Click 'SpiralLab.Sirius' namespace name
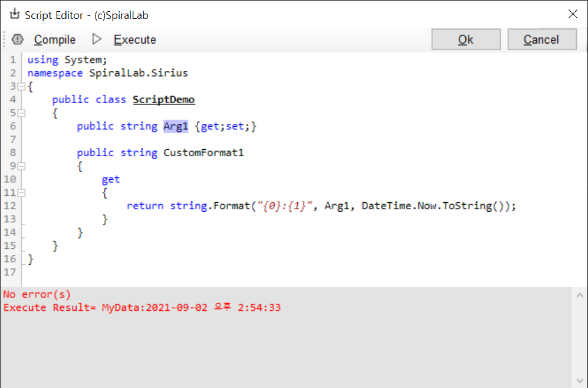This screenshot has width=588, height=388. tap(139, 73)
